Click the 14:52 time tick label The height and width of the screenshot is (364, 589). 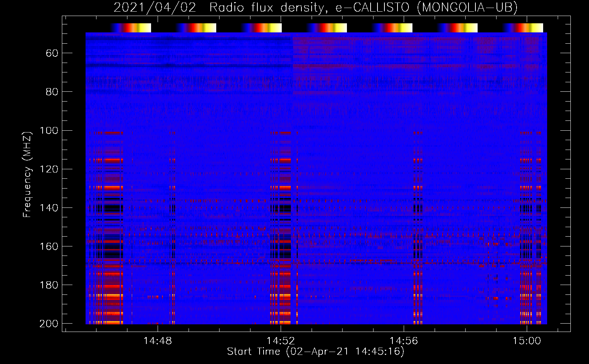point(281,341)
